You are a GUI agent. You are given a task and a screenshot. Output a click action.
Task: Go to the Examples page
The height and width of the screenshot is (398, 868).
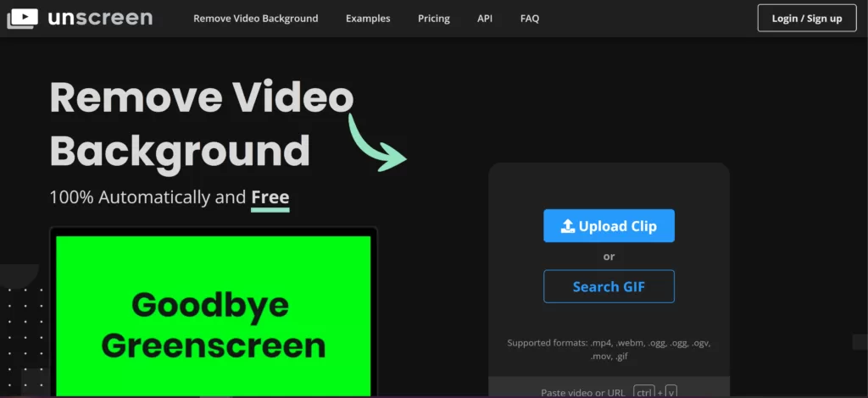click(x=368, y=19)
